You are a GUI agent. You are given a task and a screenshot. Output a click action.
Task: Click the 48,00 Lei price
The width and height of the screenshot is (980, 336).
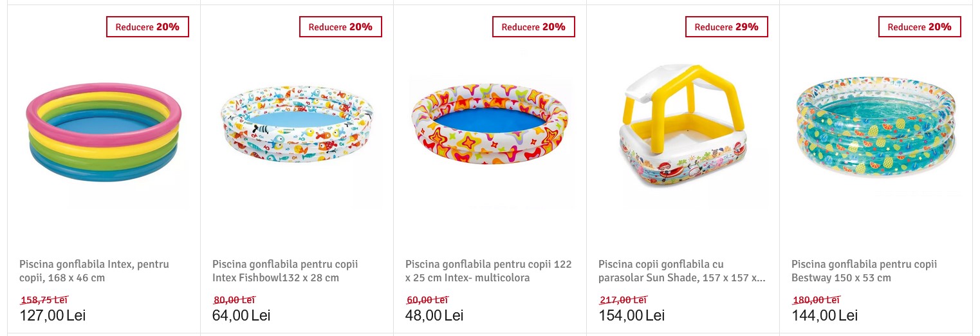[x=434, y=315]
